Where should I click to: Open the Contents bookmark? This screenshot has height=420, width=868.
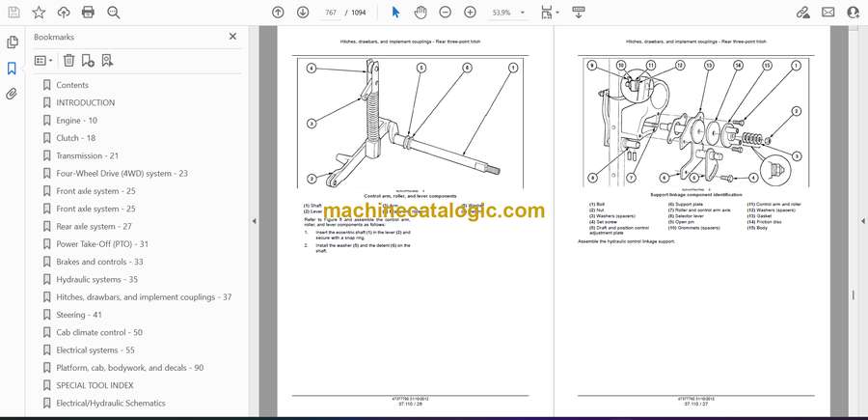[72, 85]
